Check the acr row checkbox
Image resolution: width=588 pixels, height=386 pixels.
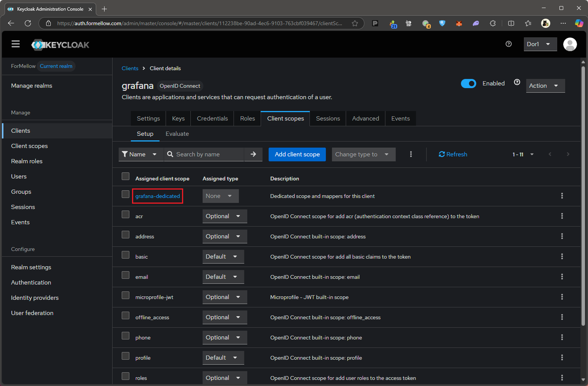126,214
